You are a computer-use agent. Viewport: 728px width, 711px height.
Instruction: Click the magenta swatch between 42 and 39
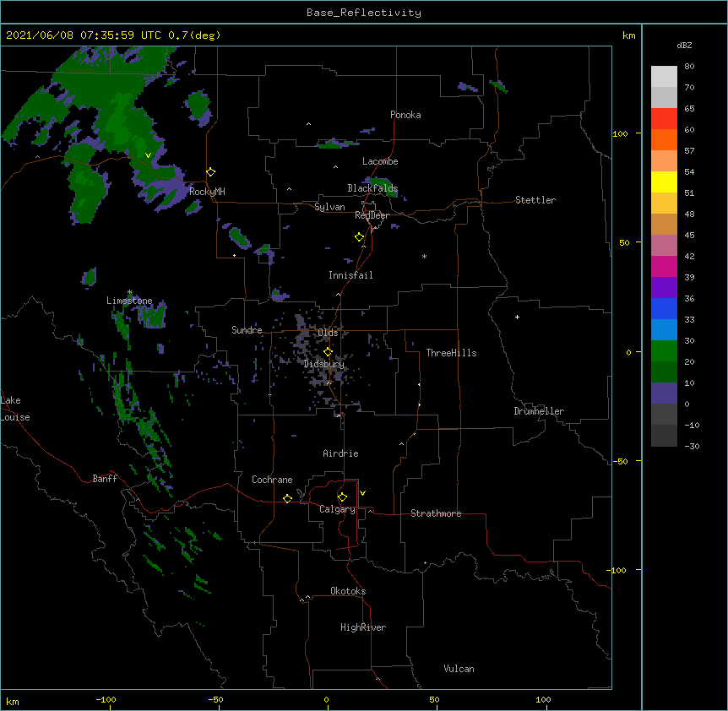tap(664, 266)
